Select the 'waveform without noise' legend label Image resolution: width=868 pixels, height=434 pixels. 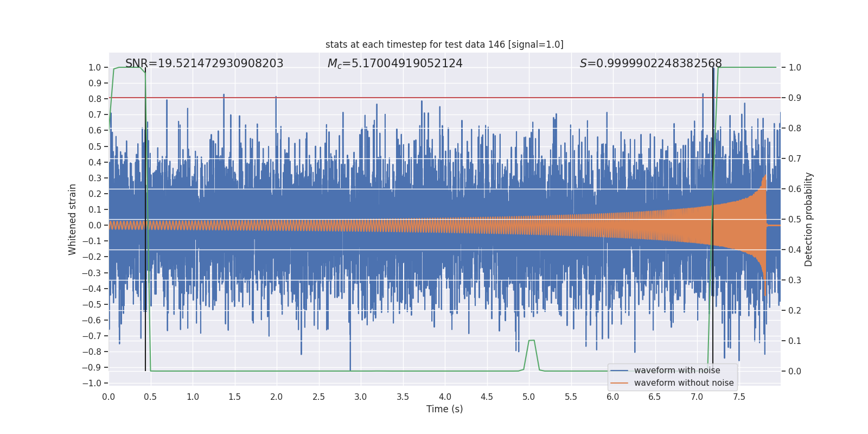(x=684, y=383)
